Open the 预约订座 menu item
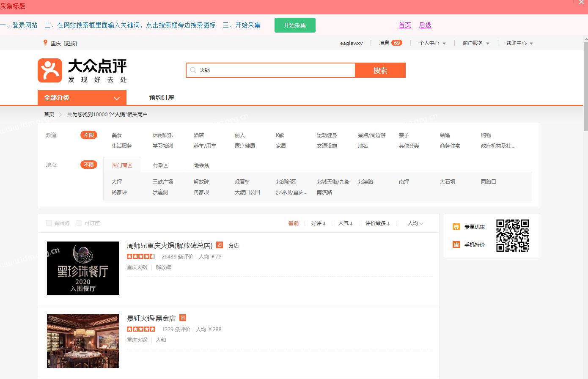This screenshot has height=379, width=588. coord(162,98)
